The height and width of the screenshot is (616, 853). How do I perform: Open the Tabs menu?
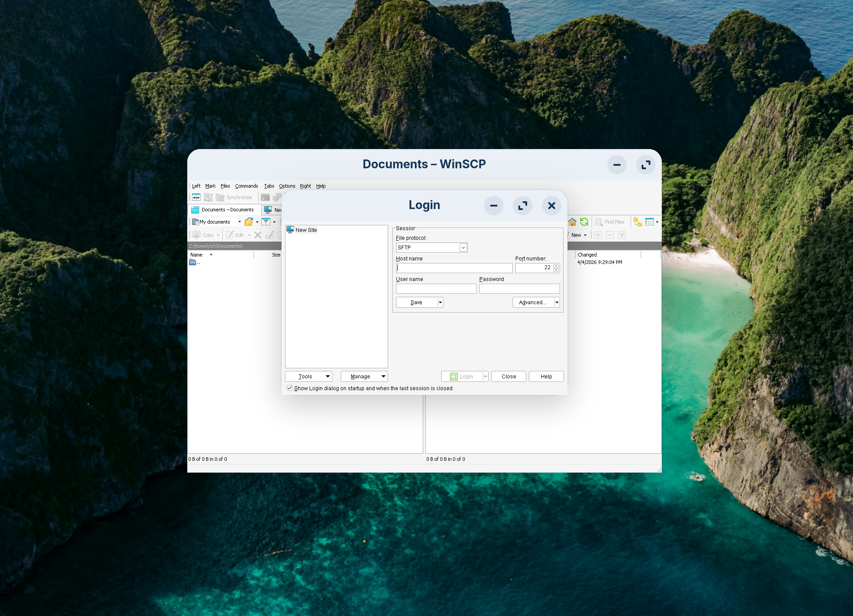point(269,186)
